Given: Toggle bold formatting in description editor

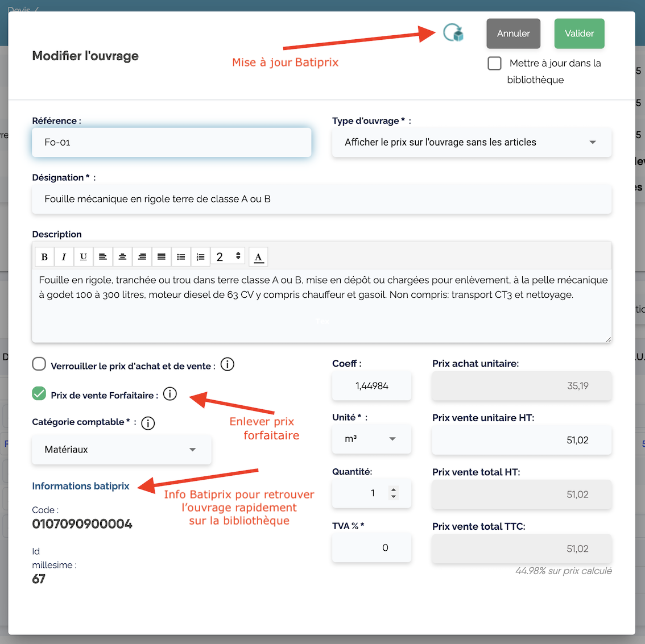Looking at the screenshot, I should [44, 257].
